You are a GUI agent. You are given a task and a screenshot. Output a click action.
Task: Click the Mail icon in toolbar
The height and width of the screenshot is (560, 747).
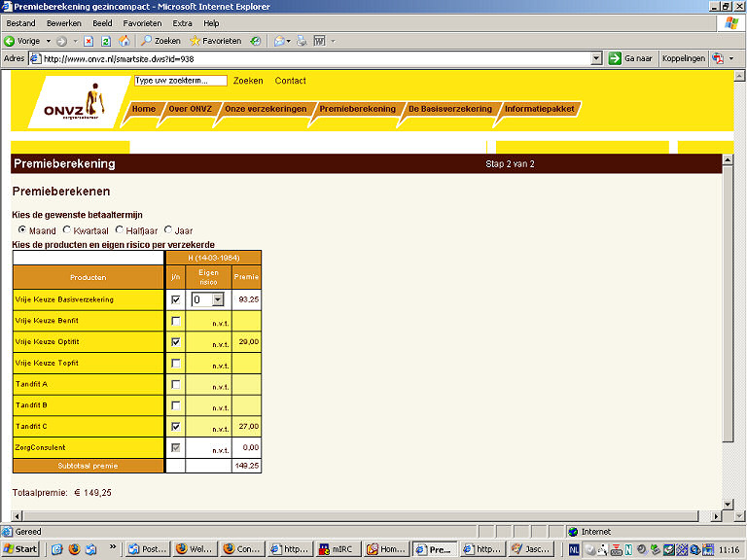click(x=280, y=41)
